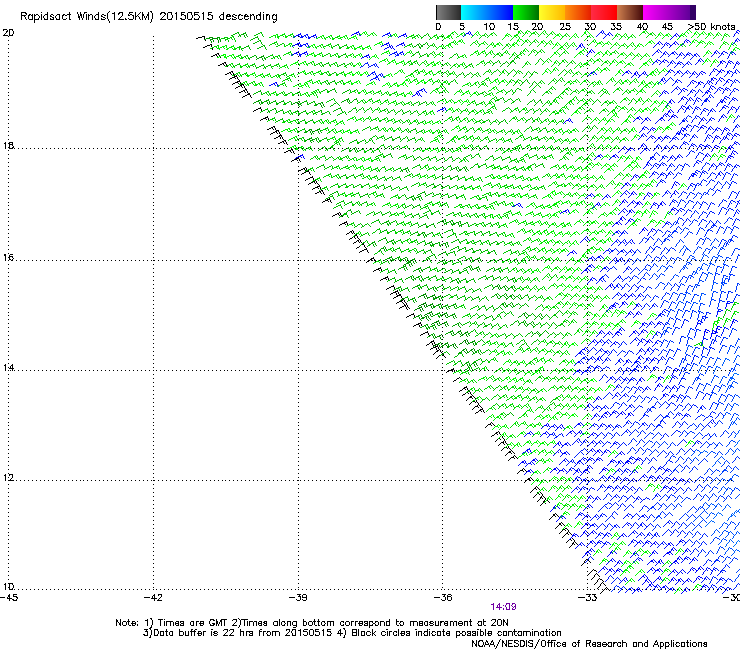Click the date '20150515 descending' in title
740x650 pixels.
218,17
